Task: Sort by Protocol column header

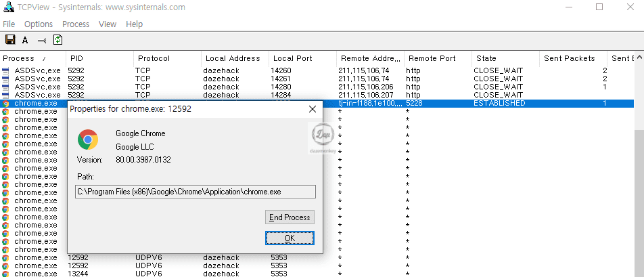Action: point(167,58)
